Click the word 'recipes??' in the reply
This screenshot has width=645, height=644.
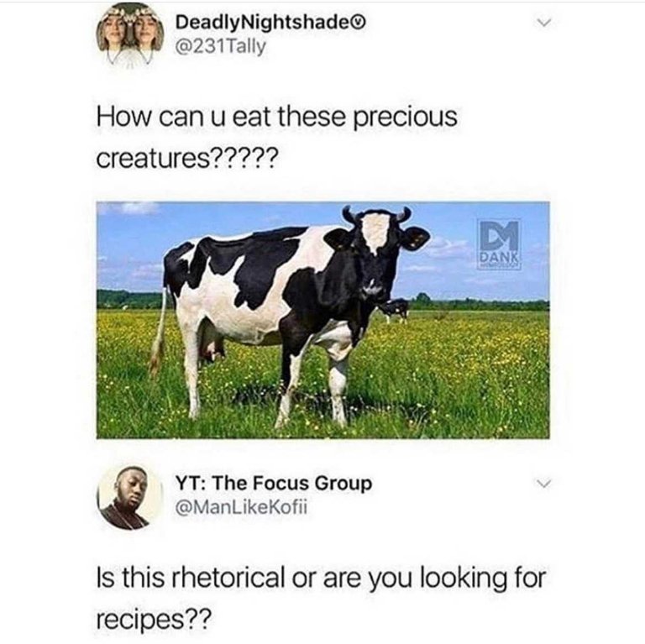coord(155,619)
